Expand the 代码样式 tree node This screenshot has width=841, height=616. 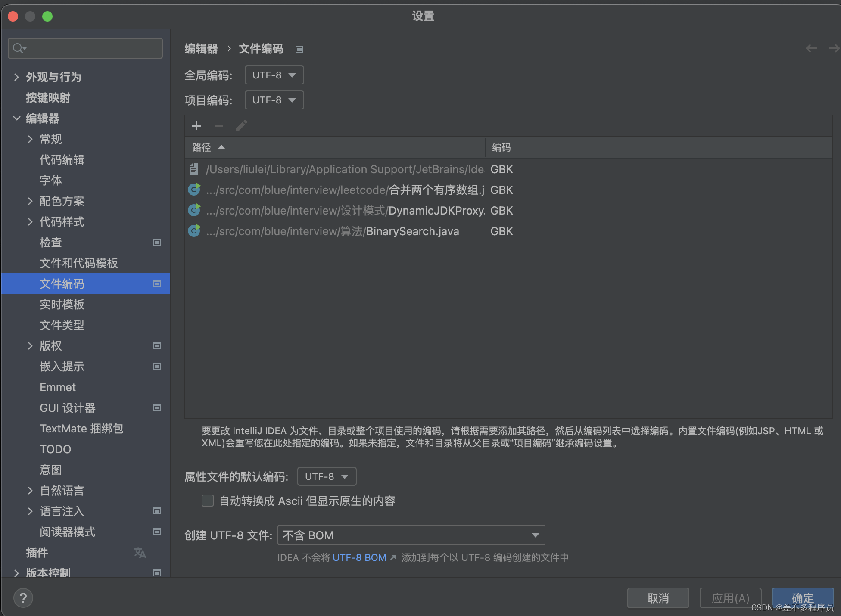coord(30,221)
